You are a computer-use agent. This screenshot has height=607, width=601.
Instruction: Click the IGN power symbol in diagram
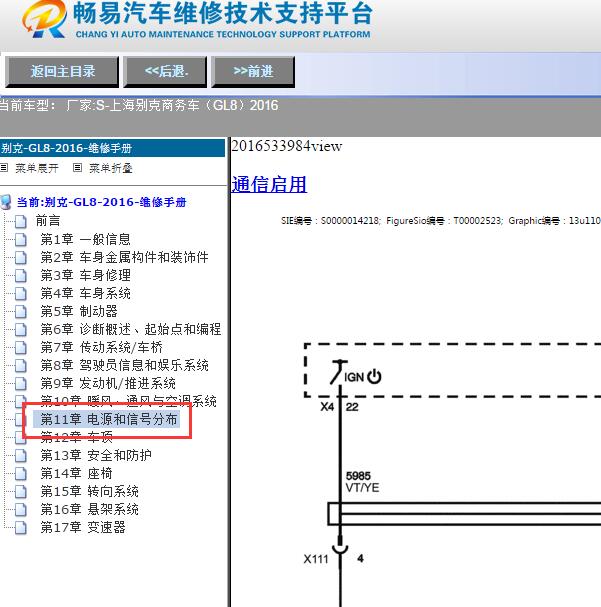[374, 376]
